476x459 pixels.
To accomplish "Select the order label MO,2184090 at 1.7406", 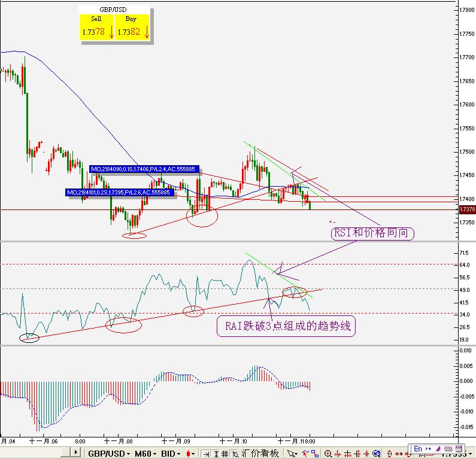I will tap(144, 169).
